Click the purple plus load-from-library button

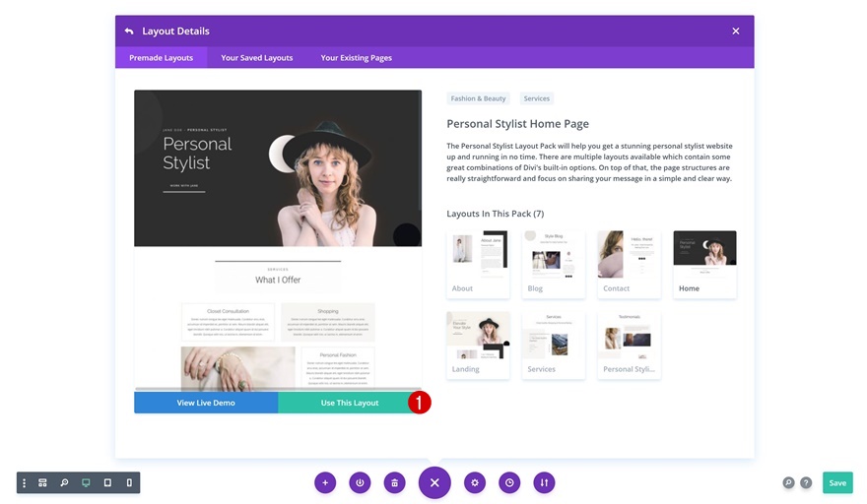pyautogui.click(x=325, y=482)
